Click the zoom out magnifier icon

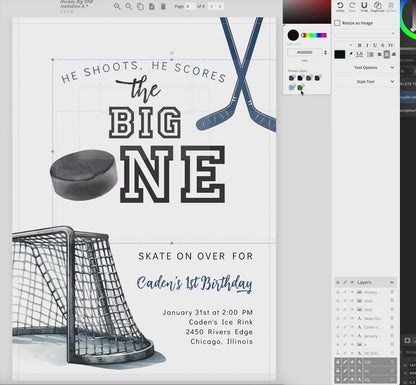129,6
